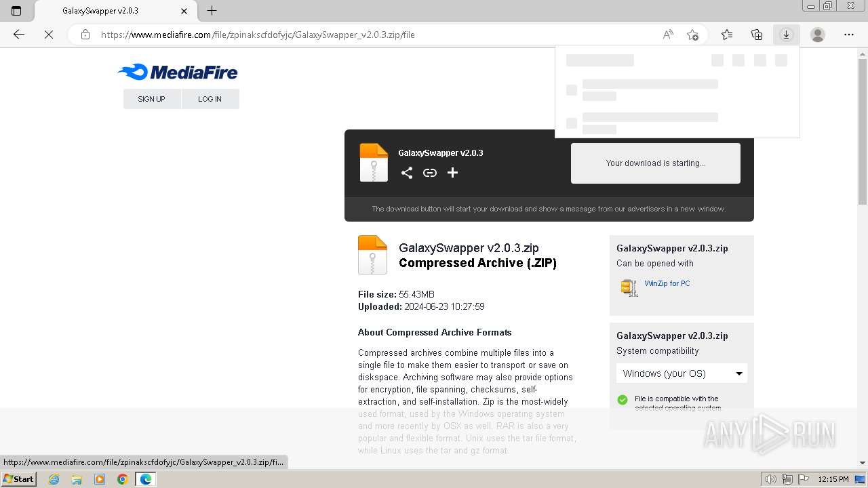Click the LOG IN button
The height and width of the screenshot is (488, 868).
(x=210, y=99)
